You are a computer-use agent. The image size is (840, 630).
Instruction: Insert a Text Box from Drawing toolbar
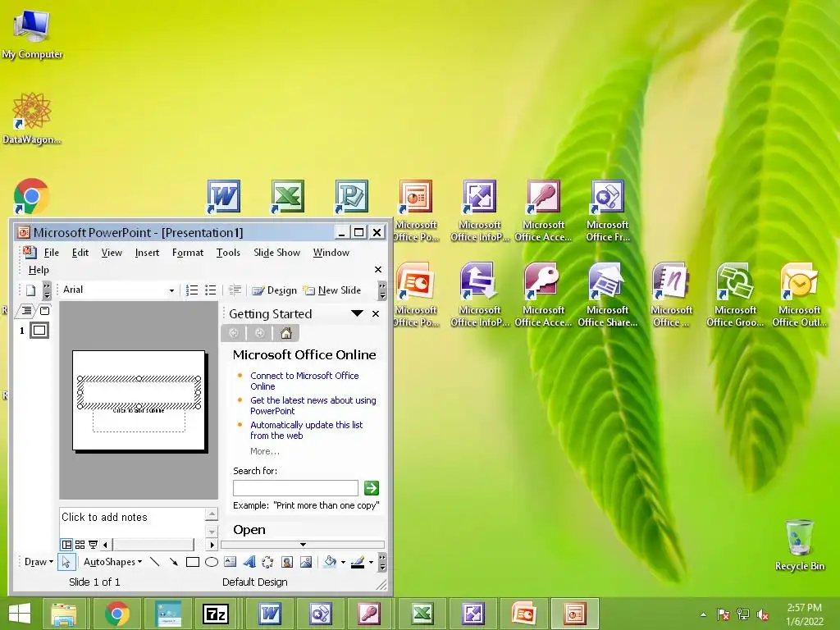coord(231,561)
